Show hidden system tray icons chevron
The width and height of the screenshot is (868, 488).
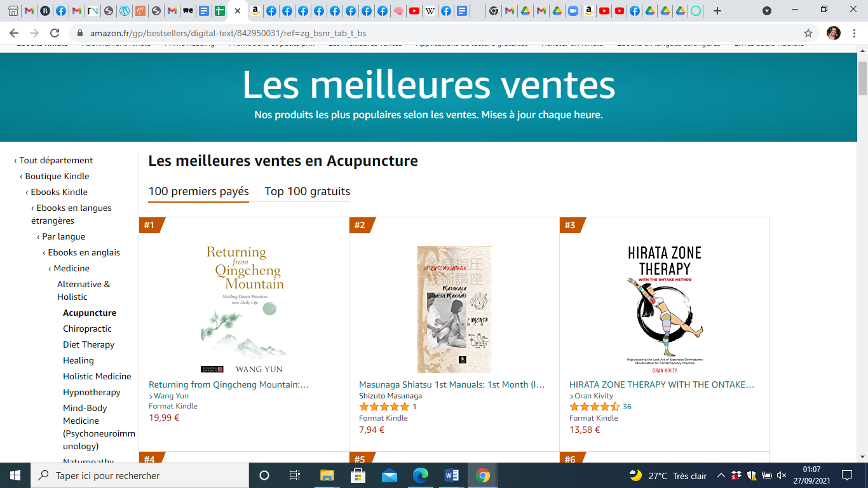click(x=721, y=475)
